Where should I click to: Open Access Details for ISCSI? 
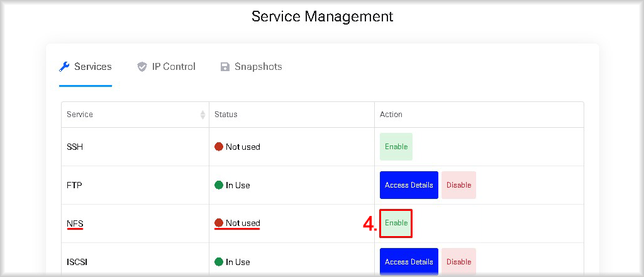click(x=409, y=262)
